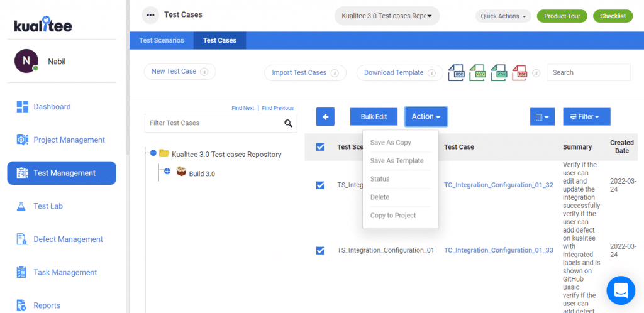Open the Dashboard sidebar icon
The width and height of the screenshot is (644, 313).
22,107
